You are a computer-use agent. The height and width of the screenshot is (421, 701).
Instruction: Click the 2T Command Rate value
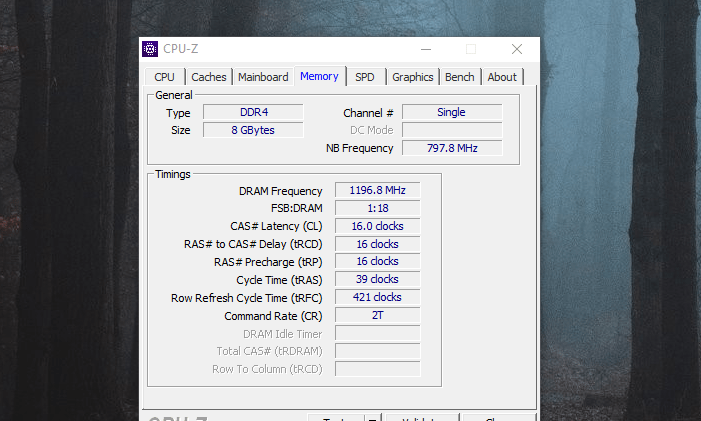click(378, 315)
